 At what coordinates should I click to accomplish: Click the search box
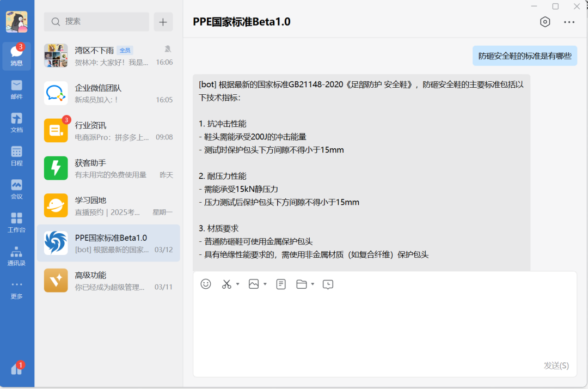coord(96,22)
